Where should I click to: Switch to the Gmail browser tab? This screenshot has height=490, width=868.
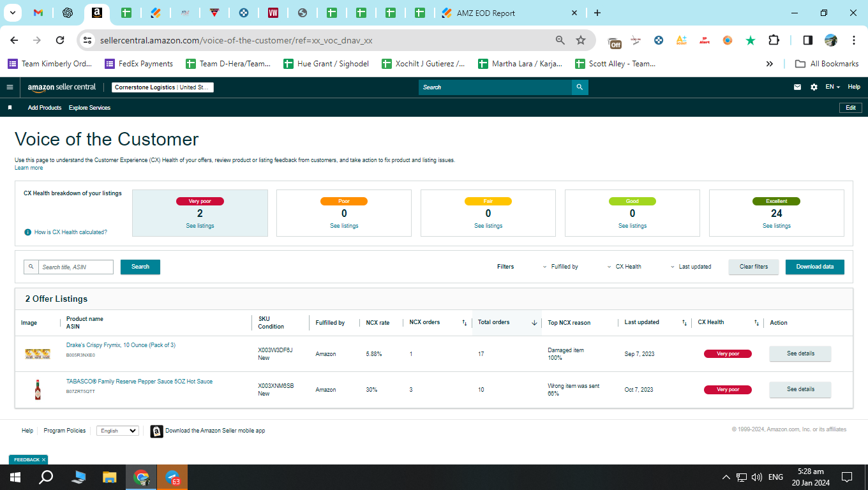(38, 13)
